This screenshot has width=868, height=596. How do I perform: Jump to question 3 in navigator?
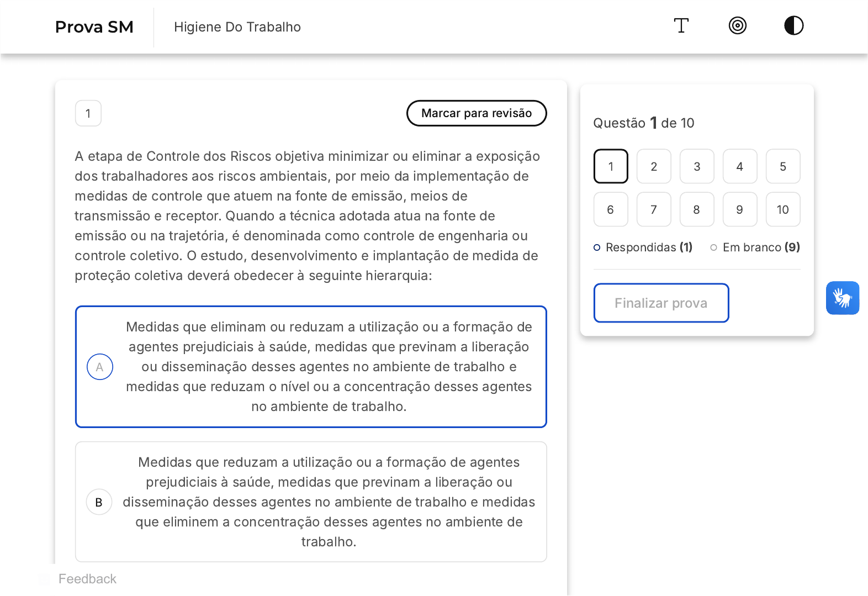coord(697,166)
